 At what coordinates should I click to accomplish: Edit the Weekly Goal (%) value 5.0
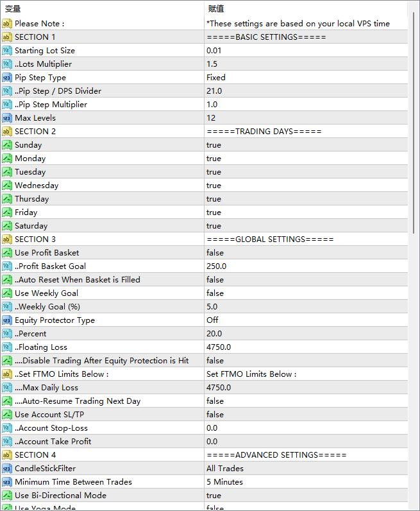[x=306, y=307]
